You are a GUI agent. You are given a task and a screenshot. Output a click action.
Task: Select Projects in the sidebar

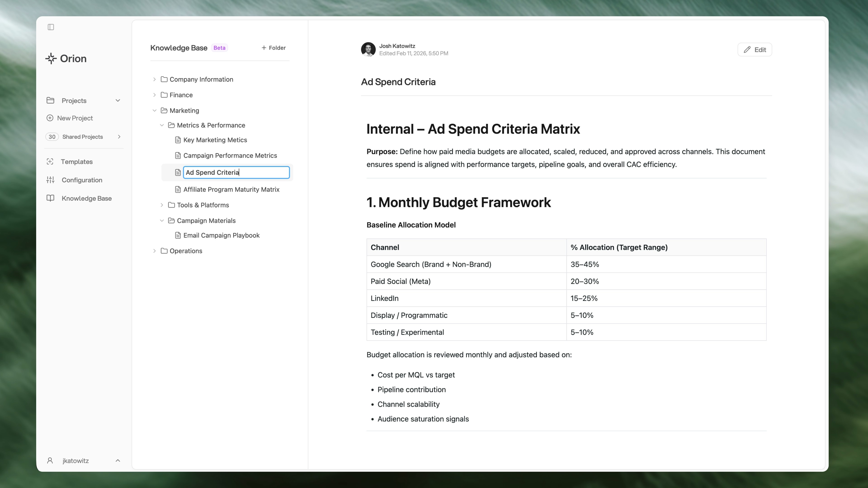click(x=73, y=100)
